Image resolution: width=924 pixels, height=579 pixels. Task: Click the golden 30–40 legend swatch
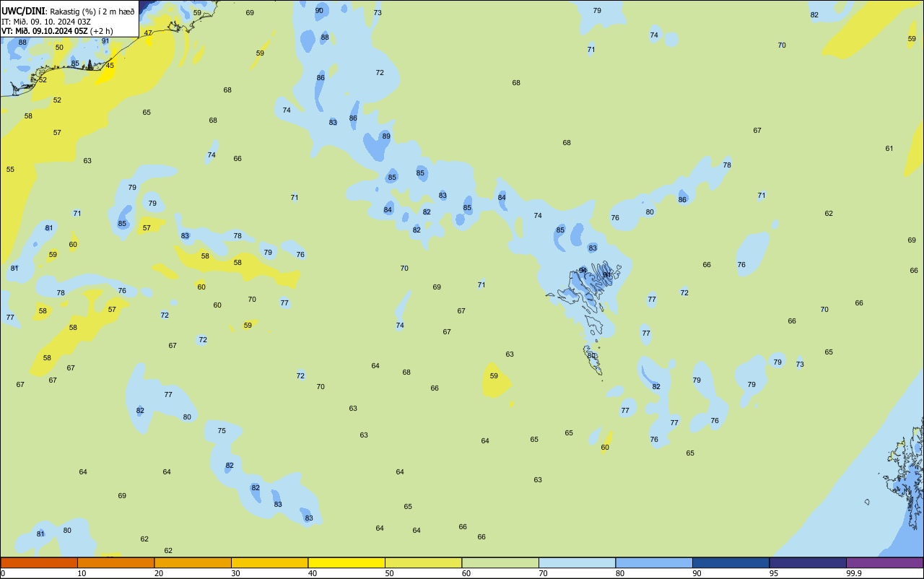[269, 562]
